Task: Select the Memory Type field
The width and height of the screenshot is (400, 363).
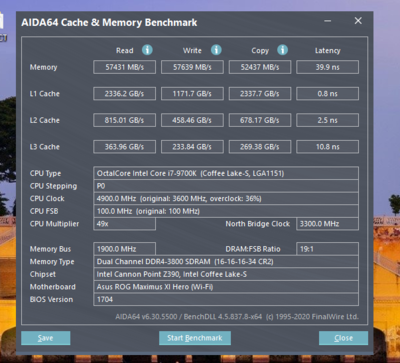Action: [x=226, y=262]
